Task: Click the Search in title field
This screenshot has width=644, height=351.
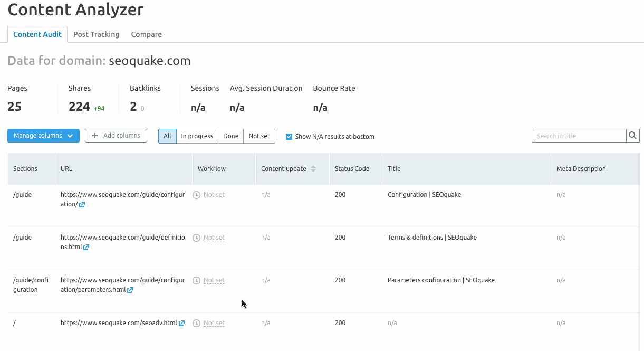Action: click(x=579, y=136)
